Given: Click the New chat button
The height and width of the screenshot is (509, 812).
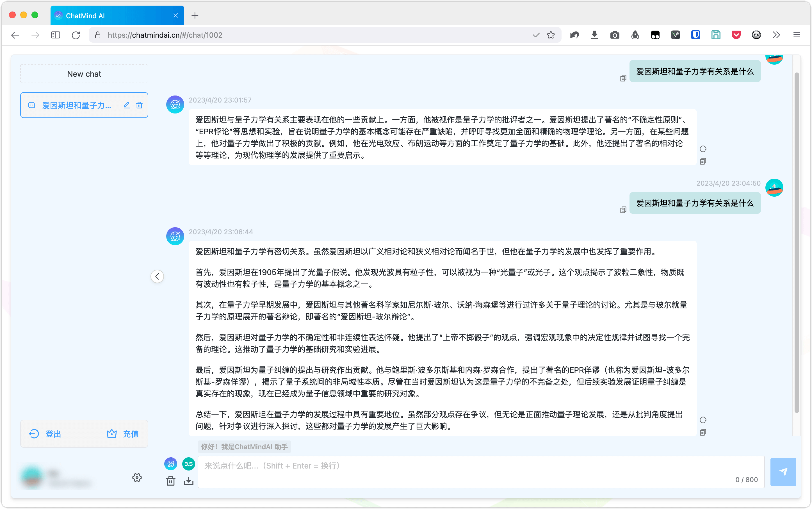Looking at the screenshot, I should point(84,74).
